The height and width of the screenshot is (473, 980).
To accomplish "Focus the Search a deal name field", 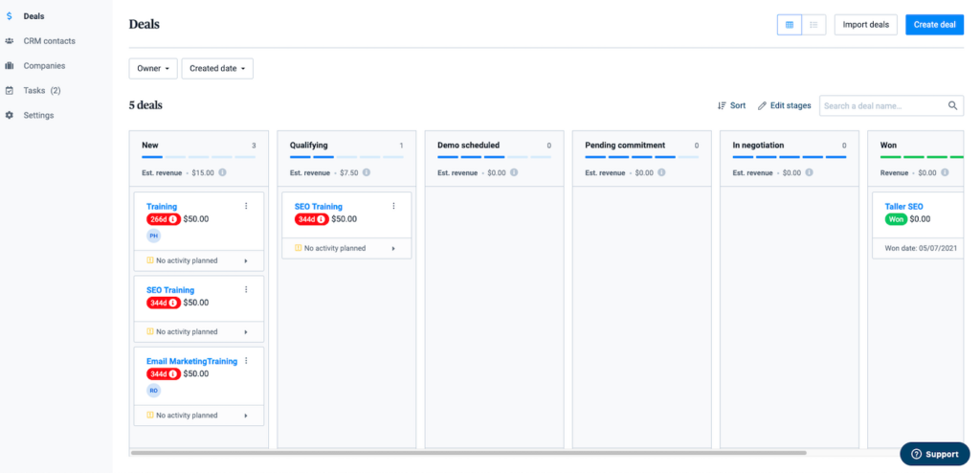I will [x=880, y=105].
